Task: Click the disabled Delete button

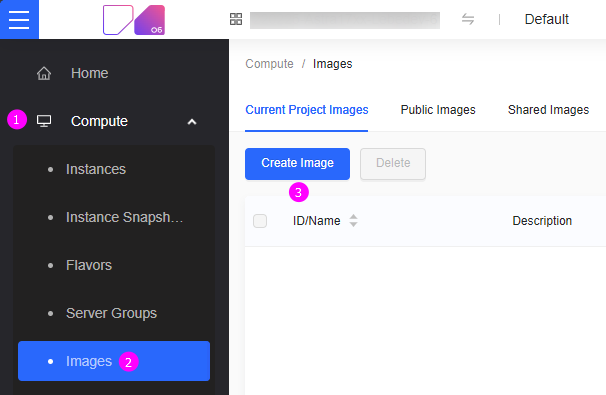Action: tap(393, 163)
